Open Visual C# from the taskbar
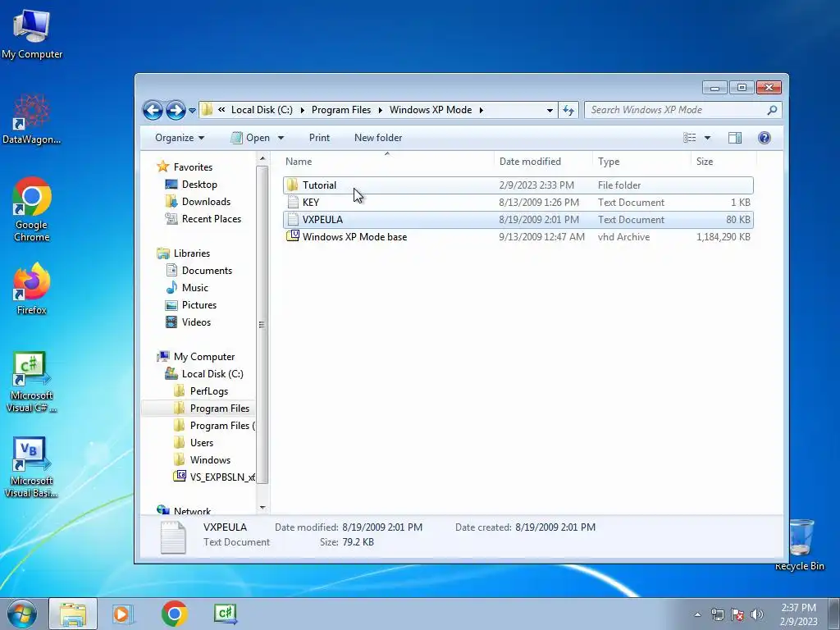 click(225, 614)
